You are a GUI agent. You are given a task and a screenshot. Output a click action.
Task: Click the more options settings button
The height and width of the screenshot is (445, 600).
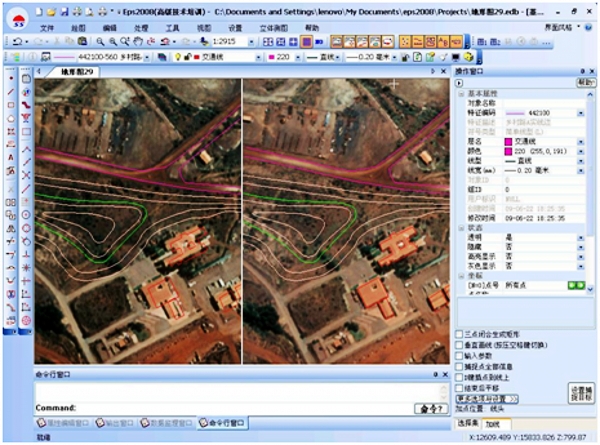[487, 399]
